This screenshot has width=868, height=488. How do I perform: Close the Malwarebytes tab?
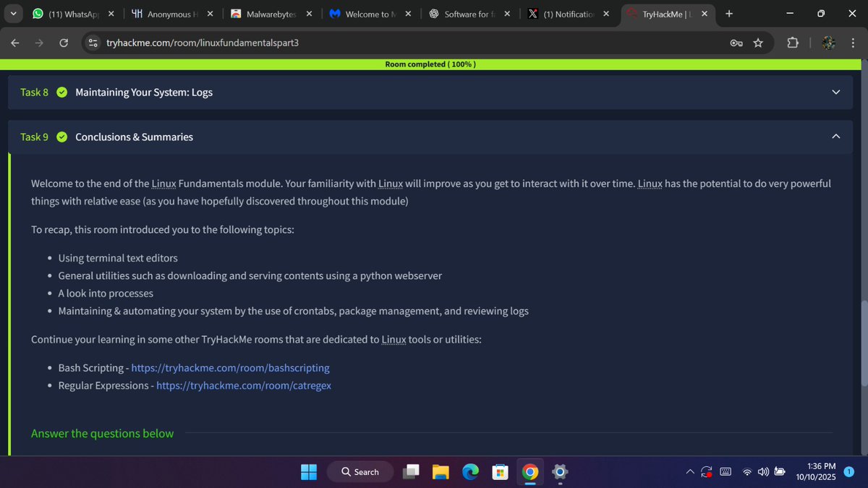click(309, 14)
